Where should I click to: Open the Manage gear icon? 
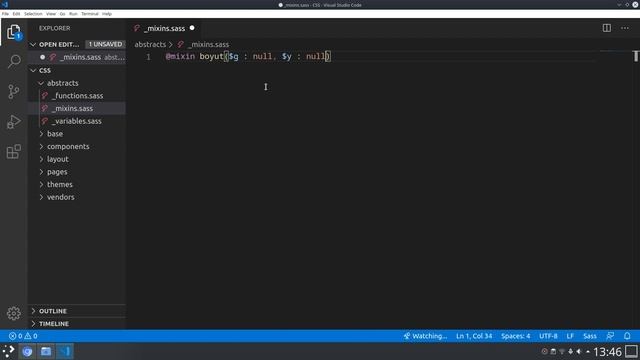(x=13, y=313)
